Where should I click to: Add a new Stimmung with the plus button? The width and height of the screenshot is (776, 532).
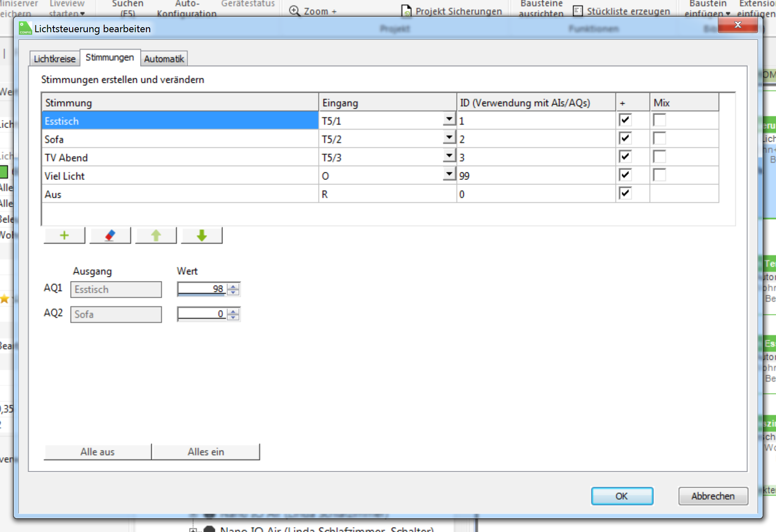[64, 235]
